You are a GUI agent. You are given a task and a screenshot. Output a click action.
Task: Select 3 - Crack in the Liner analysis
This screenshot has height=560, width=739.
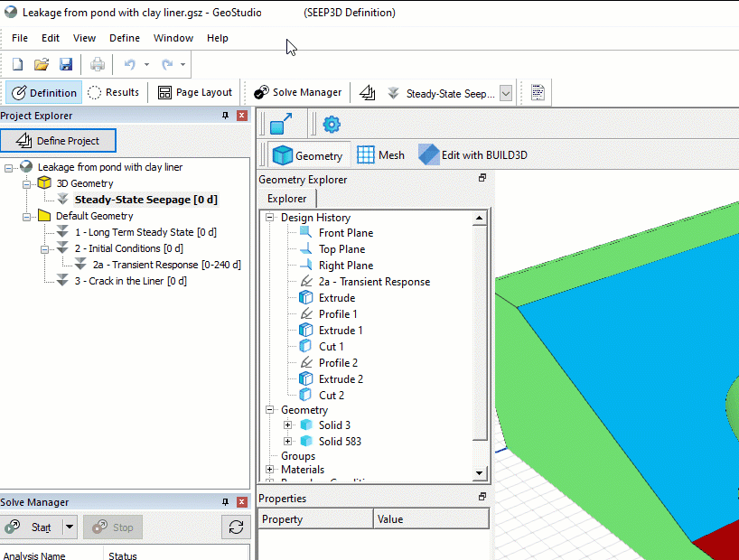(131, 281)
